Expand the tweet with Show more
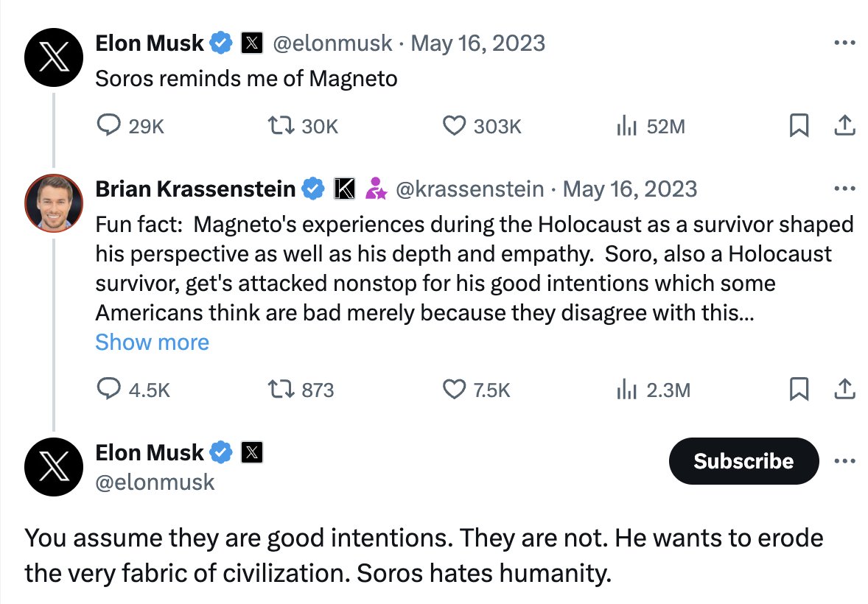Image resolution: width=868 pixels, height=604 pixels. (x=153, y=342)
